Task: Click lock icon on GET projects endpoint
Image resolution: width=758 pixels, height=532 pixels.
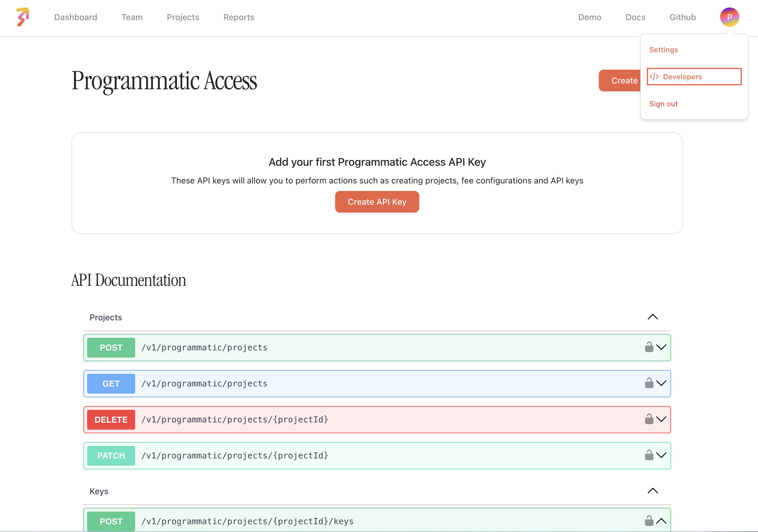Action: click(x=649, y=383)
